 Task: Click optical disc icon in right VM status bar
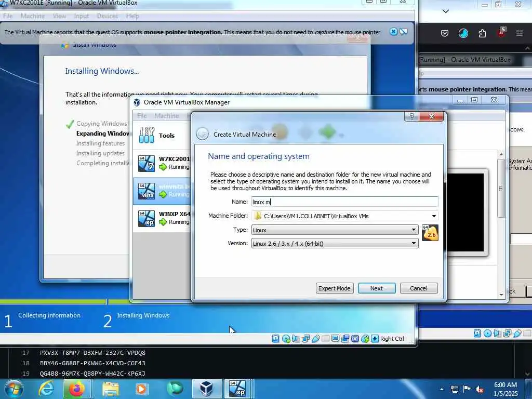(487, 333)
